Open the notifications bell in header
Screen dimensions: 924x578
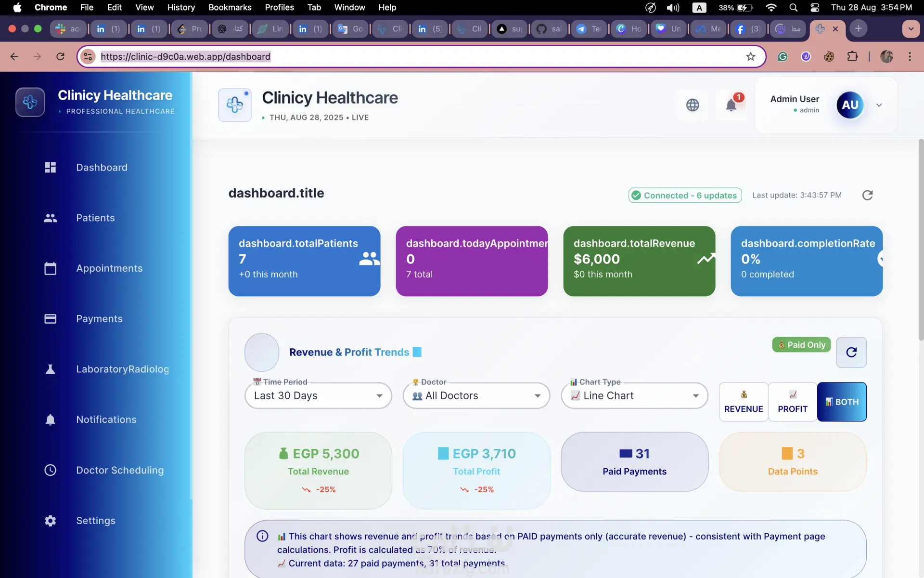click(x=731, y=105)
